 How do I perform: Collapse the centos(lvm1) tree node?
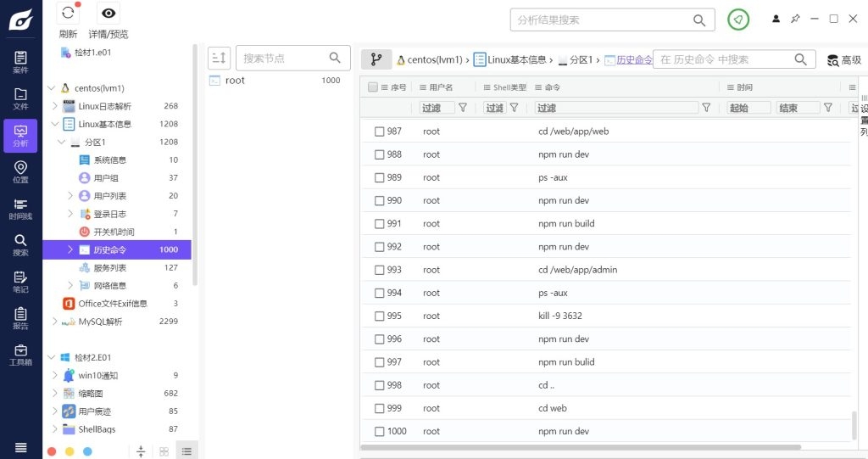51,88
